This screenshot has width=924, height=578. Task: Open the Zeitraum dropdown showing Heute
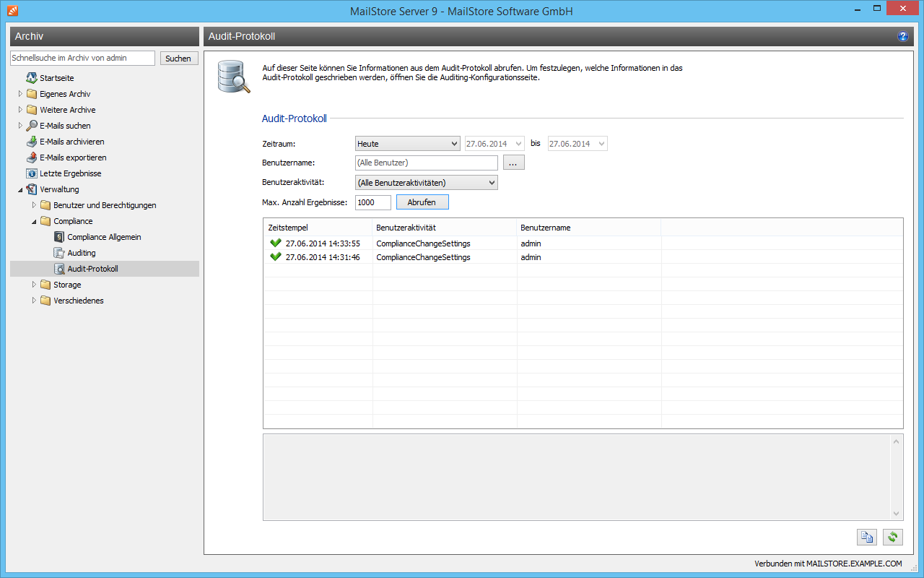tap(407, 144)
